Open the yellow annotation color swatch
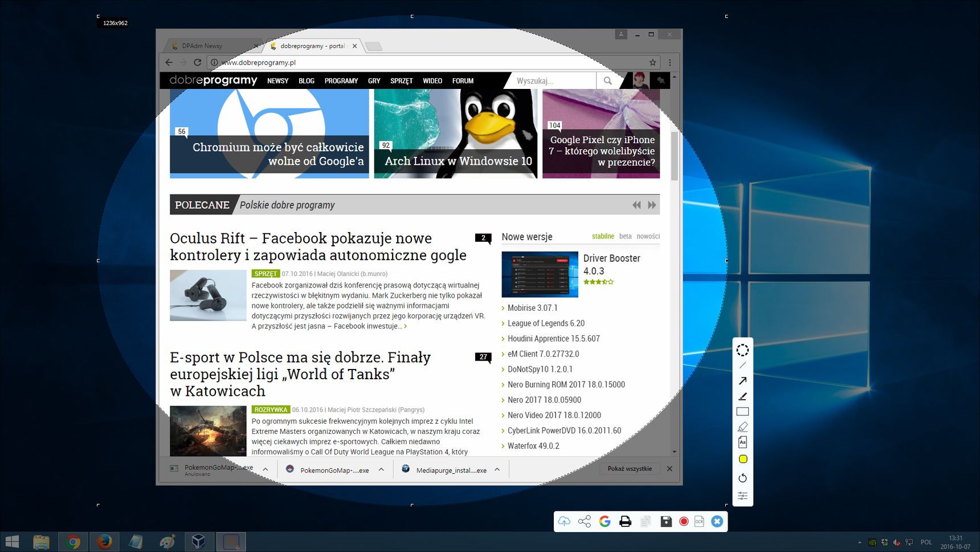 tap(743, 459)
